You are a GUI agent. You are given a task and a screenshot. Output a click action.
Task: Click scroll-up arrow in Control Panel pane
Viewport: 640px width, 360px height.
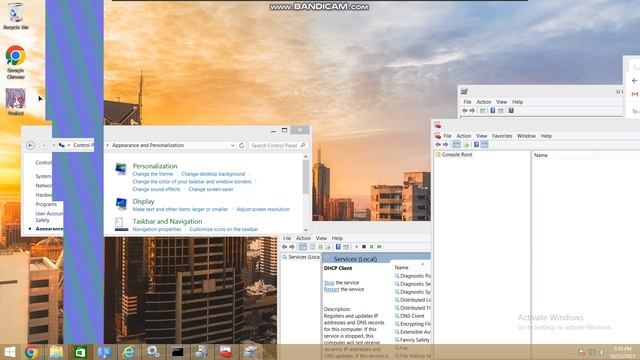pyautogui.click(x=306, y=157)
